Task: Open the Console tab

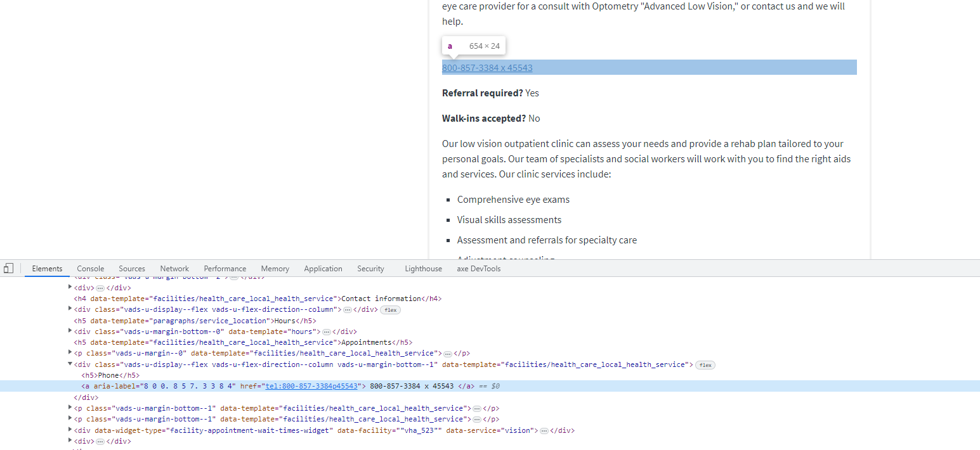Action: click(x=91, y=269)
